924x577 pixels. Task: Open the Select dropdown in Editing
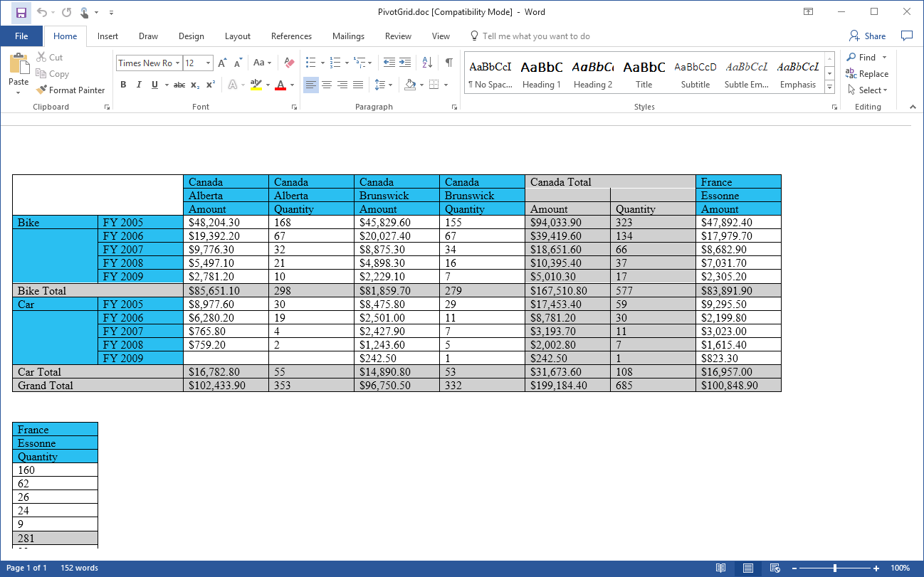point(868,90)
